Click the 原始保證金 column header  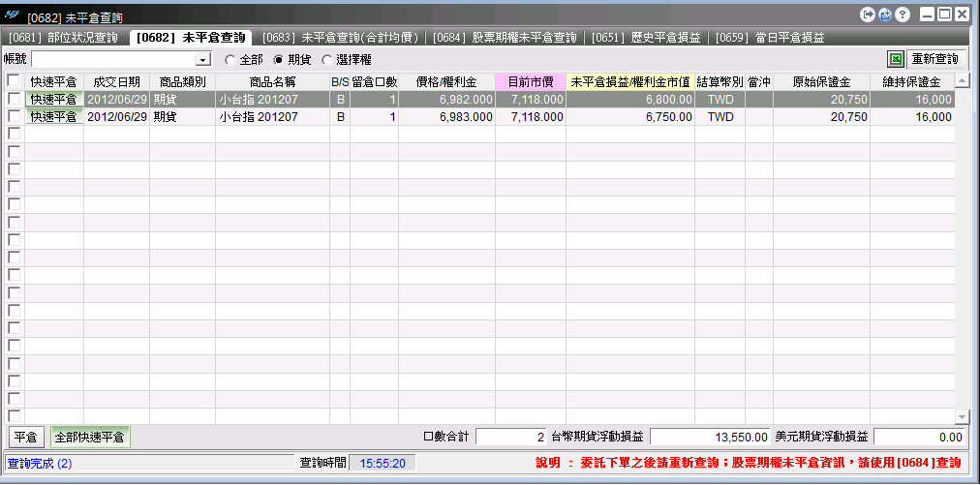pos(821,81)
